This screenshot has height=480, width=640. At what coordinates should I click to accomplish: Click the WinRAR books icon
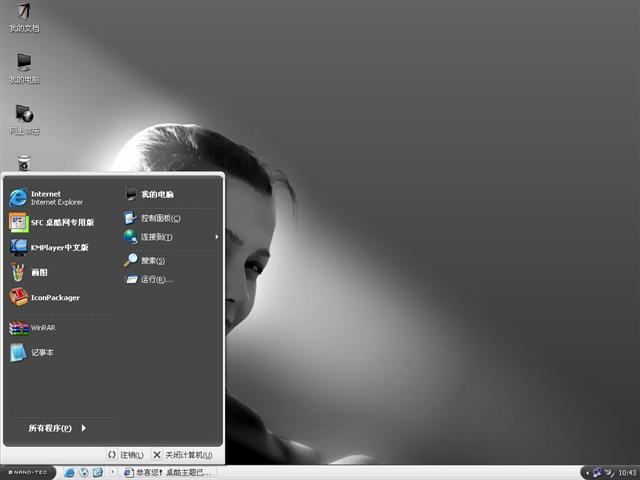[x=19, y=328]
